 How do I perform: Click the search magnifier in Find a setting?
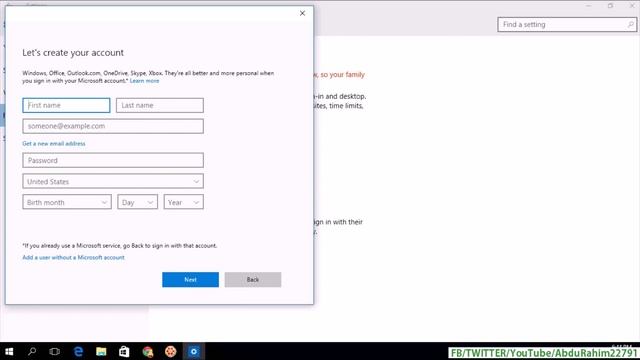click(x=630, y=24)
